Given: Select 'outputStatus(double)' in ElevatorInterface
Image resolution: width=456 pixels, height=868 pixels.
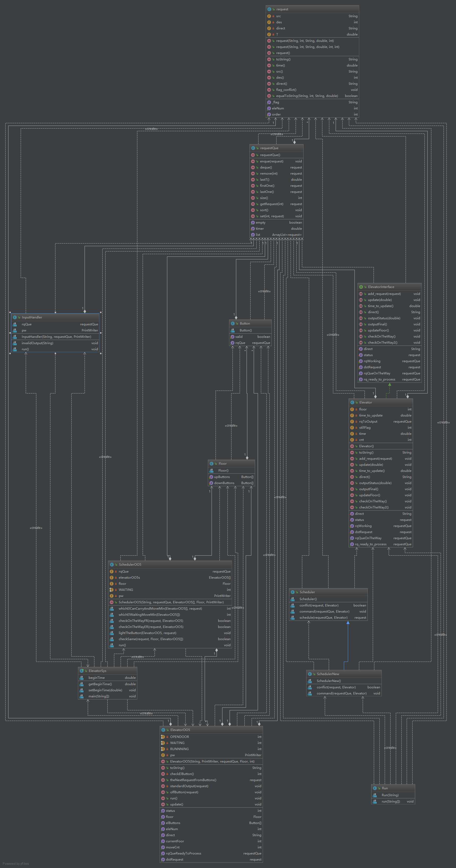Looking at the screenshot, I should coord(389,318).
